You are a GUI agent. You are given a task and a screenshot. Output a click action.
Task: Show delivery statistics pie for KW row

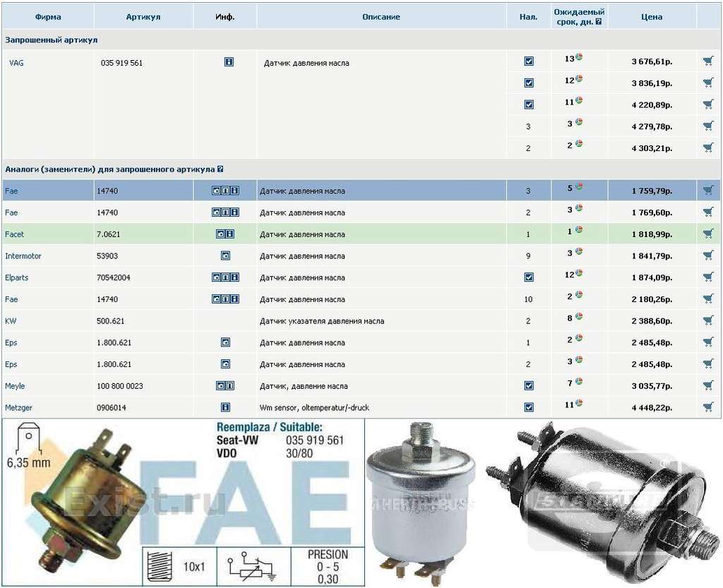coord(579,316)
